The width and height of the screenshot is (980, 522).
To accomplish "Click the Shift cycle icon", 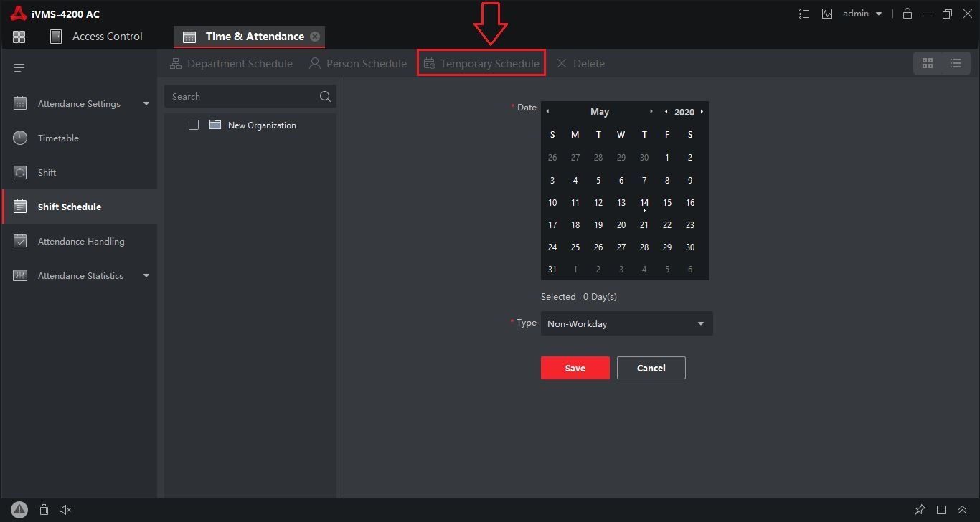I will click(20, 173).
